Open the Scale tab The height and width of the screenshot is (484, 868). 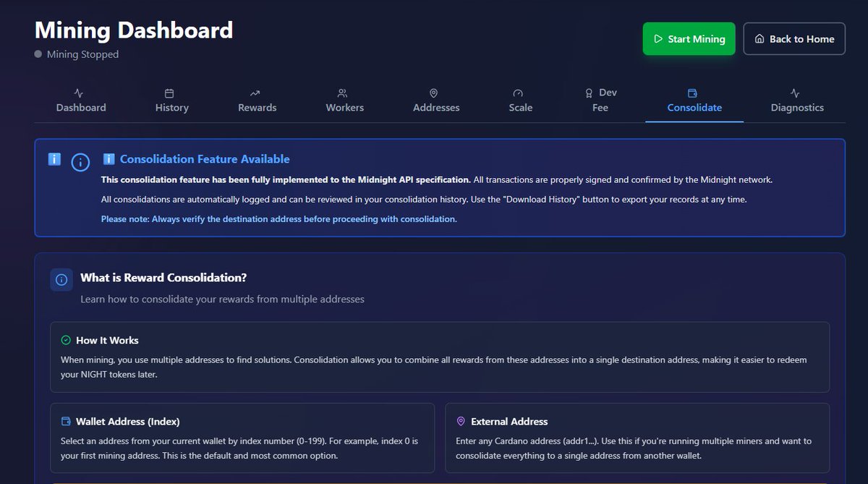[521, 101]
